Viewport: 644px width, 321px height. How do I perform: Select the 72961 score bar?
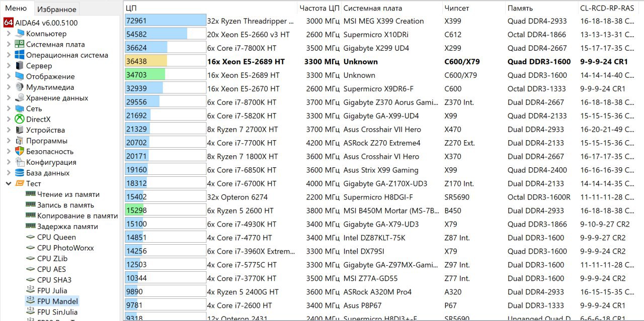point(166,21)
